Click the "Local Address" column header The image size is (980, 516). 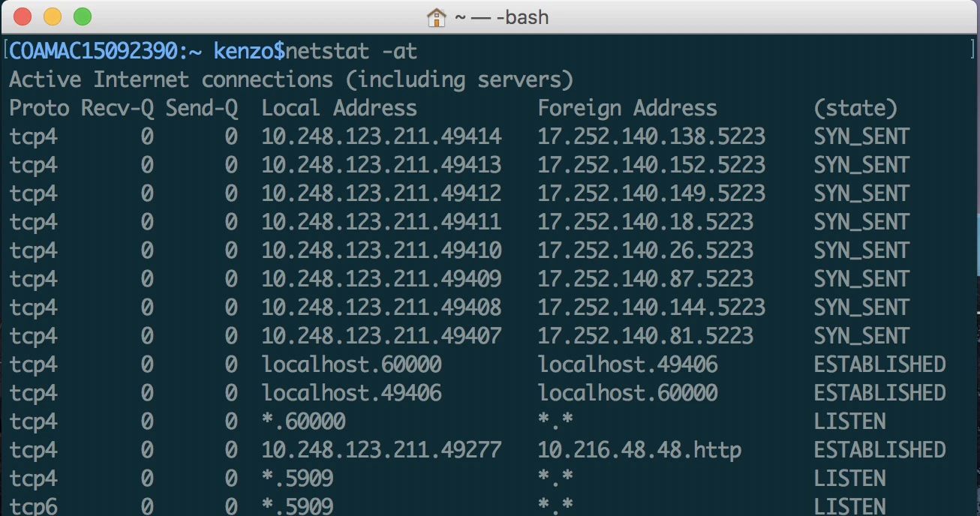coord(339,108)
